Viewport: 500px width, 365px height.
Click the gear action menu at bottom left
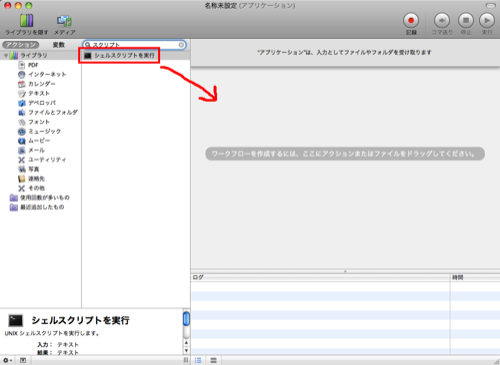click(7, 360)
